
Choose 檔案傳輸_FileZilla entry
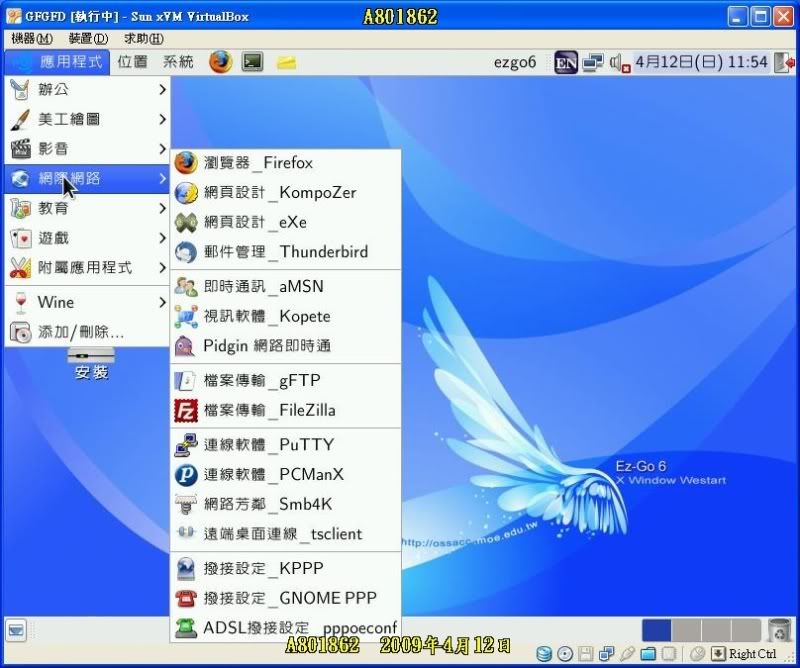[x=285, y=411]
